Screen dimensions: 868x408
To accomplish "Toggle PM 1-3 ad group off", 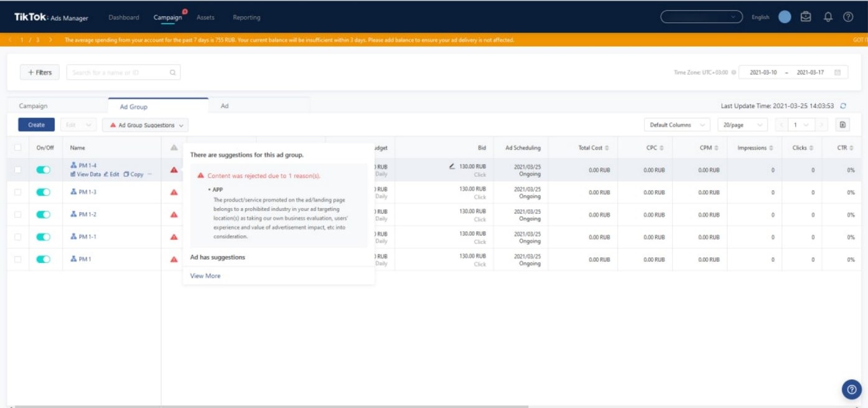I will [43, 192].
